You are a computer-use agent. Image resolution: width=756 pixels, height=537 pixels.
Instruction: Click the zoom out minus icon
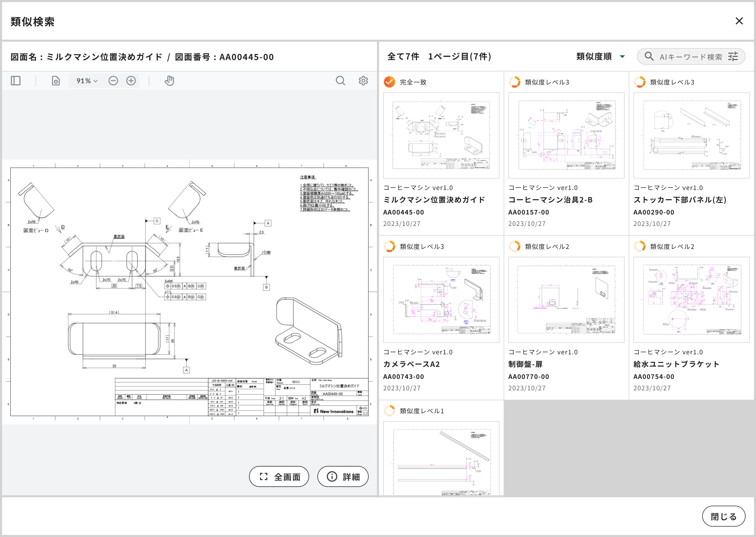113,81
